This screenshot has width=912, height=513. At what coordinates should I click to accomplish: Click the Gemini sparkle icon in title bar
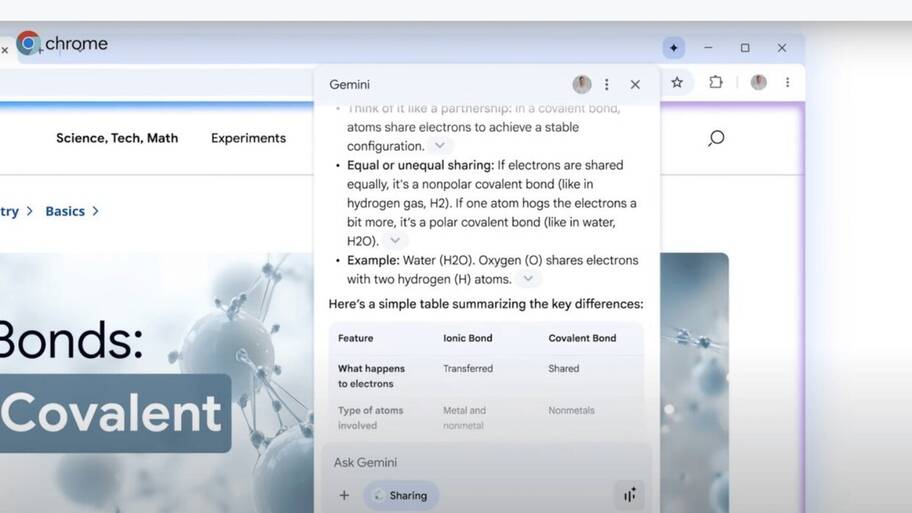coord(674,48)
